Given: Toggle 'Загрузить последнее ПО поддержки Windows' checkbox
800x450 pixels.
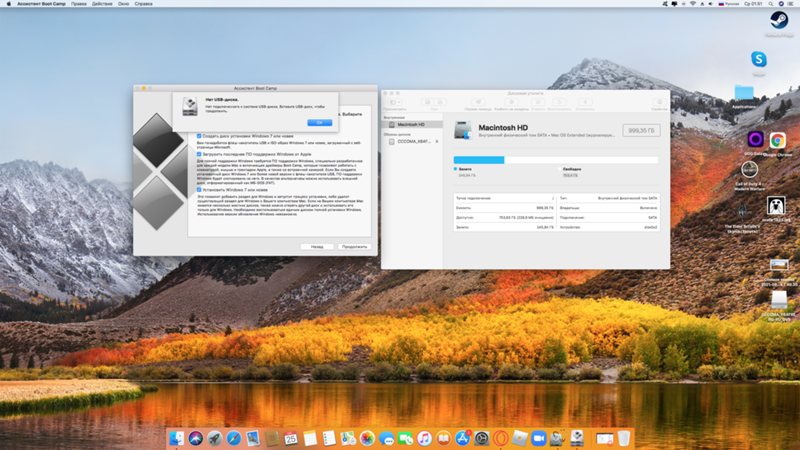Looking at the screenshot, I should (x=199, y=154).
